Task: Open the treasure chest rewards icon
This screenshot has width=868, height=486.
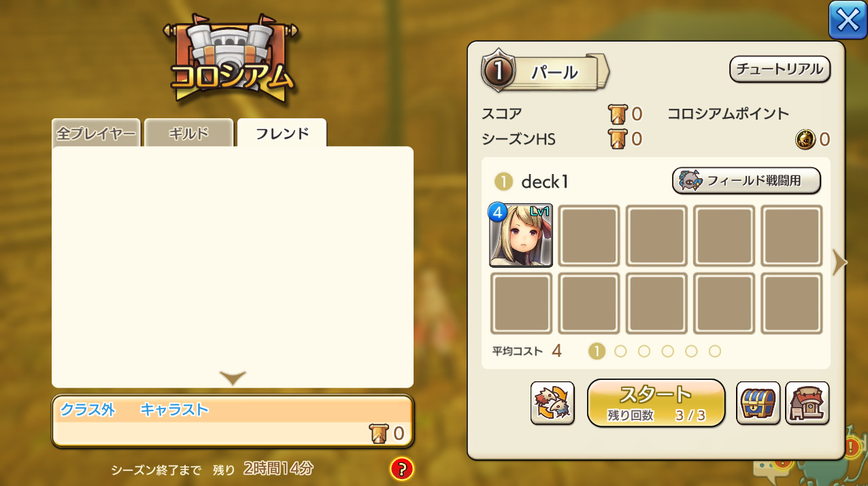Action: [x=758, y=403]
